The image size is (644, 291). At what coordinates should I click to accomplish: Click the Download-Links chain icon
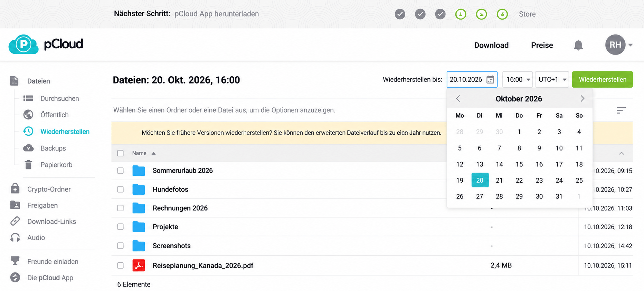(15, 221)
